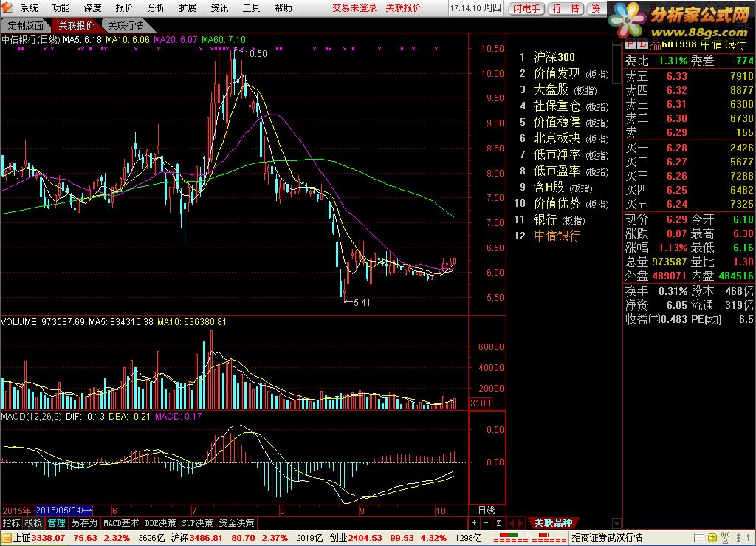Viewport: 756px width, 546px height.
Task: Click the P icon beside stock code
Action: (630, 44)
